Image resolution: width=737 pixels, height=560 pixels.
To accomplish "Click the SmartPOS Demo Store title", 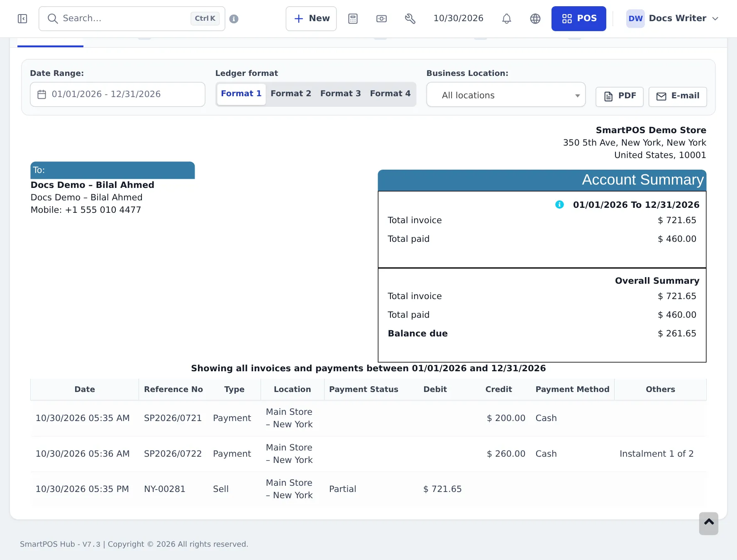I will [x=651, y=130].
